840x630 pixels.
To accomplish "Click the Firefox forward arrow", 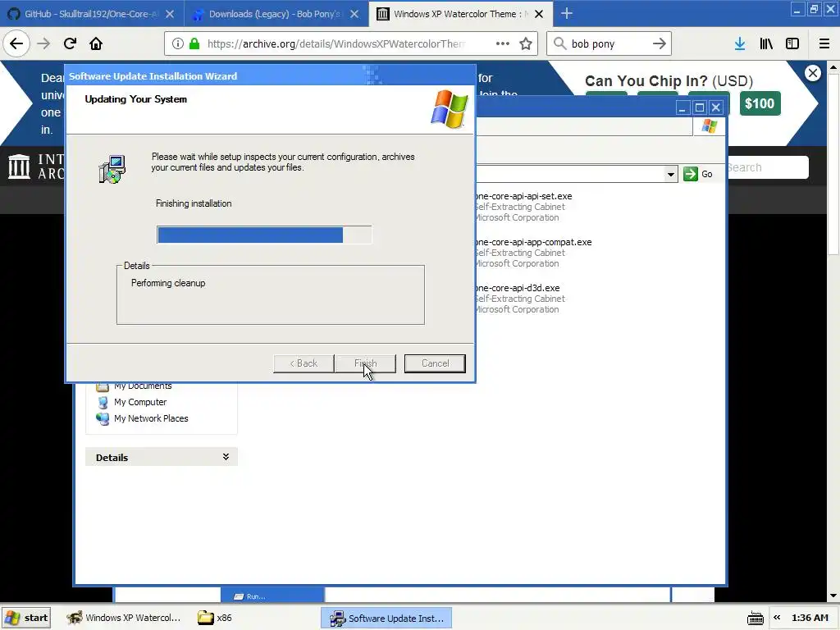I will pos(43,43).
